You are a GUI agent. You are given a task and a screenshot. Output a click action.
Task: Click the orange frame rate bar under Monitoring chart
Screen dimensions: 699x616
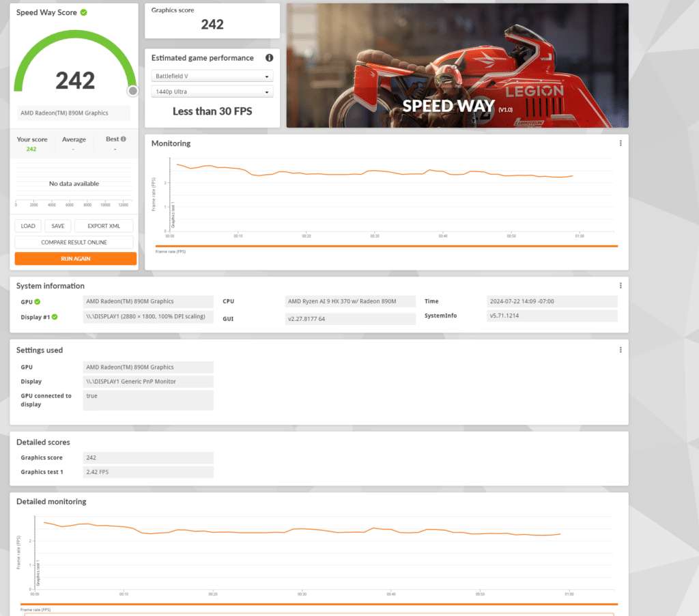tap(386, 246)
